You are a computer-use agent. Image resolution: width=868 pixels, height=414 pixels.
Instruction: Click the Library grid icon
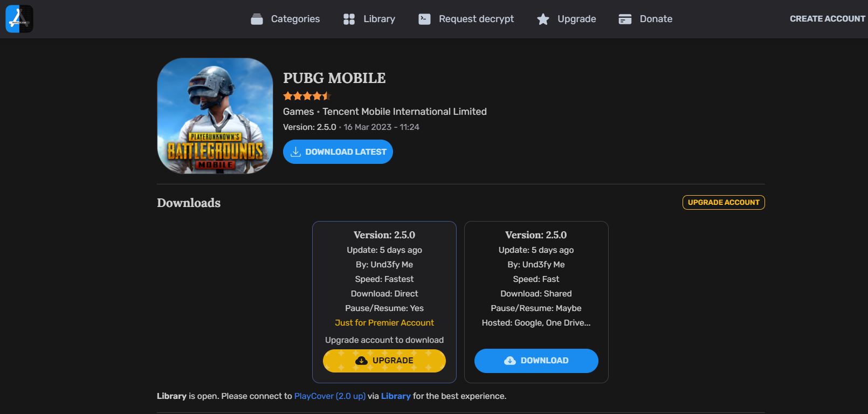pos(349,19)
